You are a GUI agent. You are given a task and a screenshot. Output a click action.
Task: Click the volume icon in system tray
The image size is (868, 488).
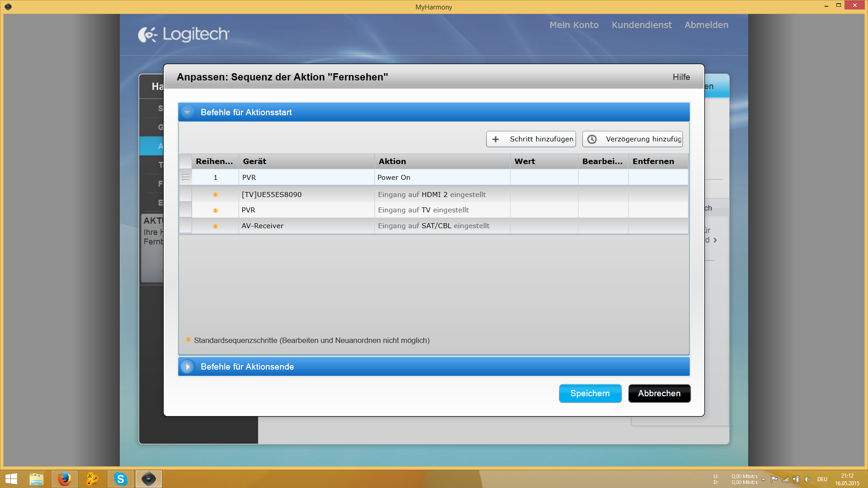tap(807, 479)
